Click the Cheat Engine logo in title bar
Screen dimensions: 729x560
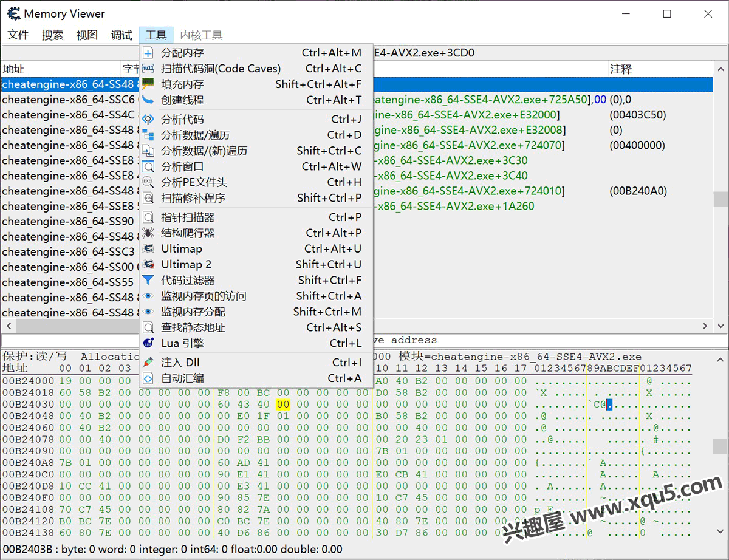click(x=13, y=13)
